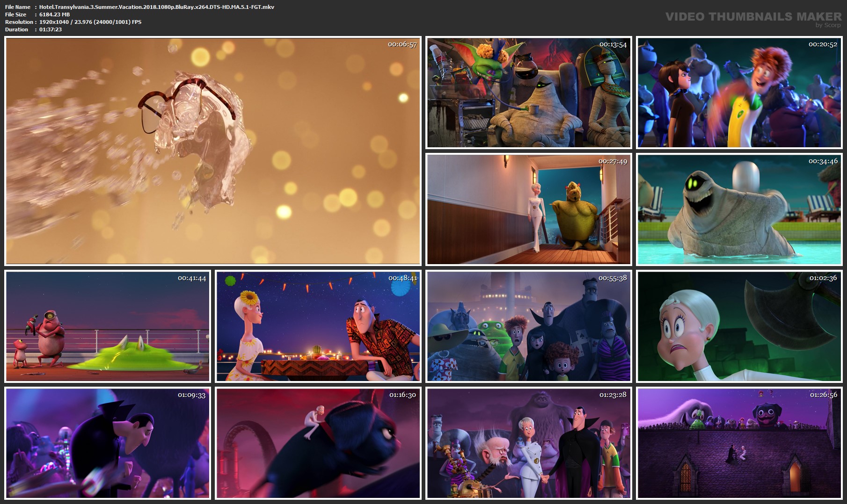Select the sea monster thumbnail at 01:16:30

click(x=318, y=443)
